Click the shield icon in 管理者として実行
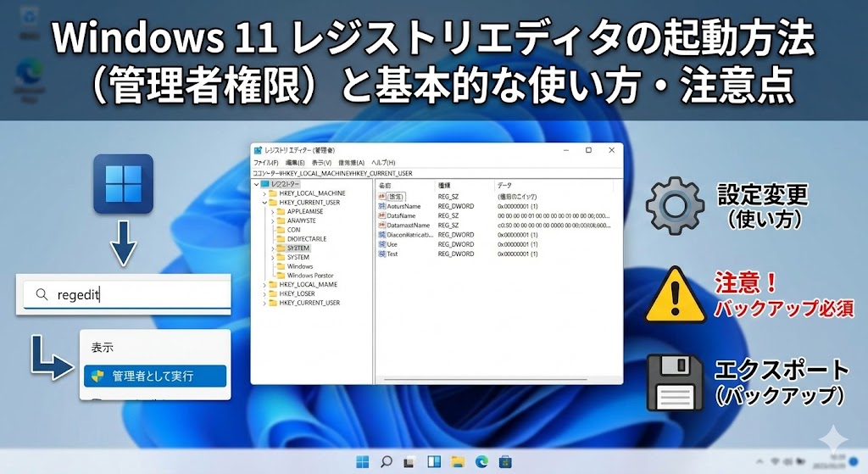The image size is (868, 474). tap(98, 376)
